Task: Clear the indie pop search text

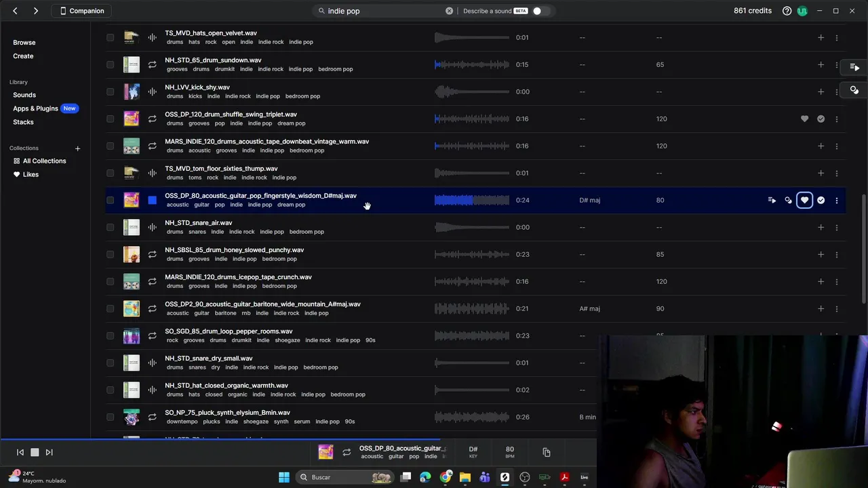Action: [449, 11]
